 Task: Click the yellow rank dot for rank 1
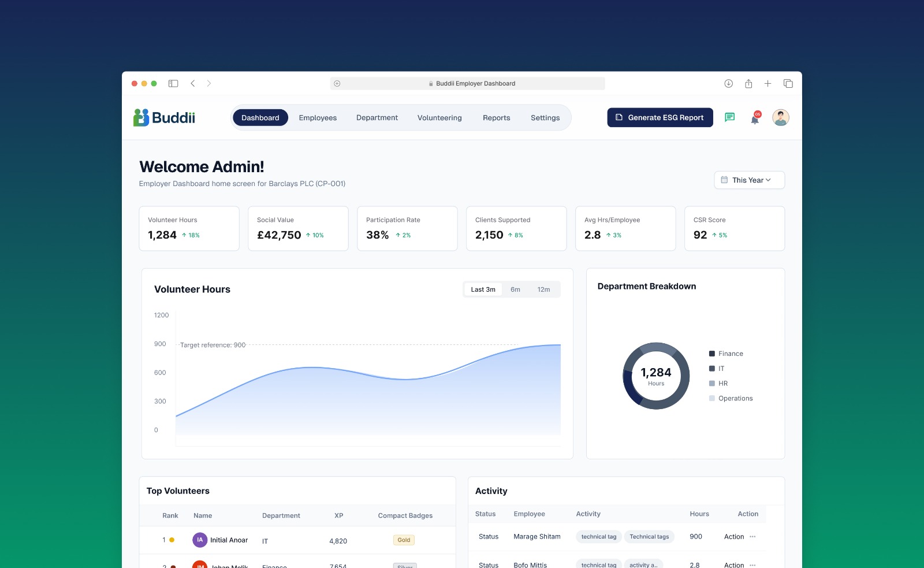click(172, 540)
